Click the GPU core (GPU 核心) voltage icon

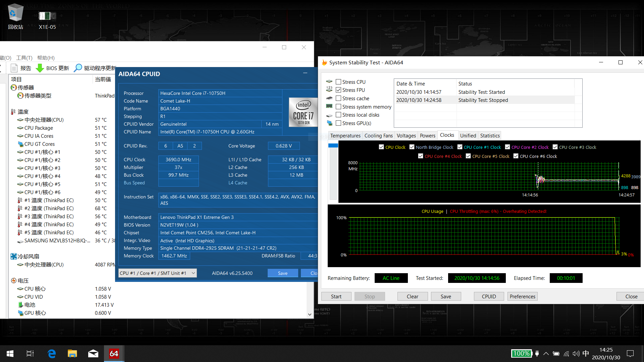(x=20, y=313)
